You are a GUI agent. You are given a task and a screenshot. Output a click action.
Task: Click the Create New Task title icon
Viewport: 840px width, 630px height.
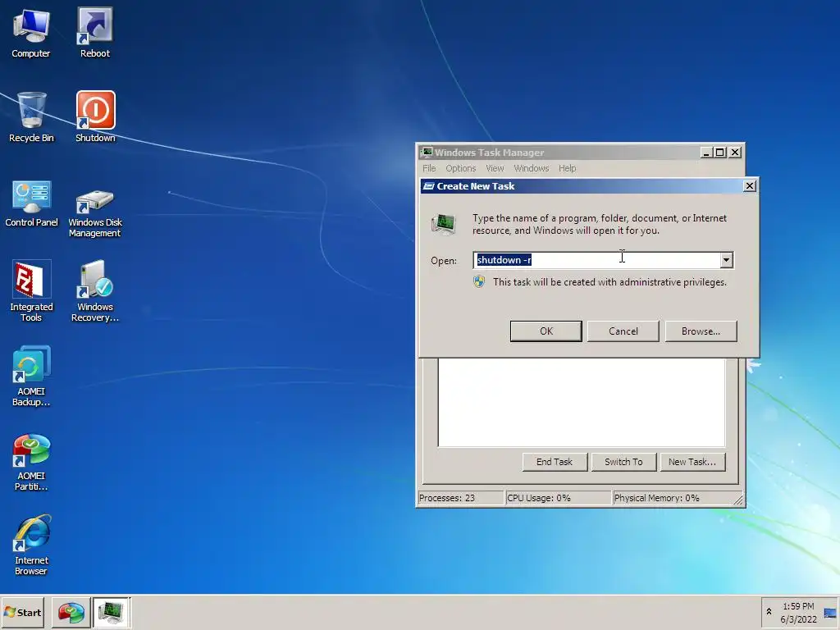[428, 186]
